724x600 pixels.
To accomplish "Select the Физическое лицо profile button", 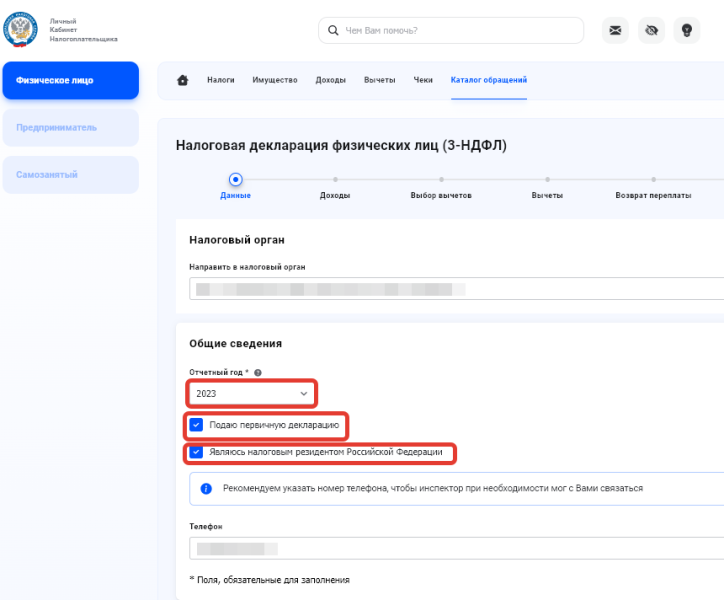I will coord(71,80).
